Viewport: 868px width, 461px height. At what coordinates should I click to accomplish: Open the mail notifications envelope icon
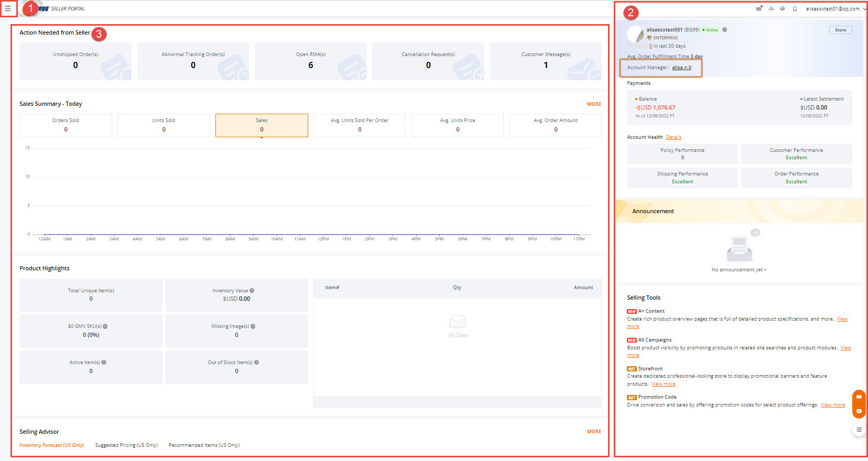pos(758,8)
